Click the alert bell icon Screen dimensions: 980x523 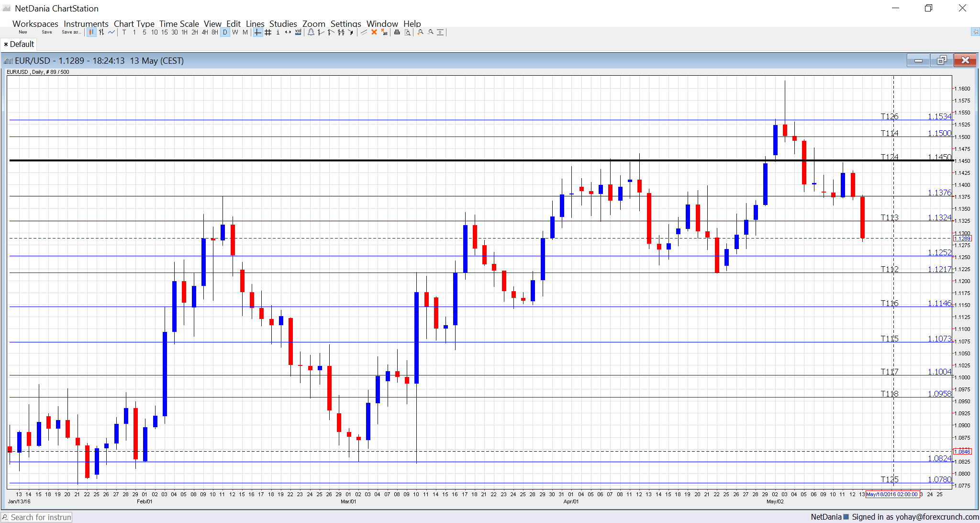[x=311, y=32]
